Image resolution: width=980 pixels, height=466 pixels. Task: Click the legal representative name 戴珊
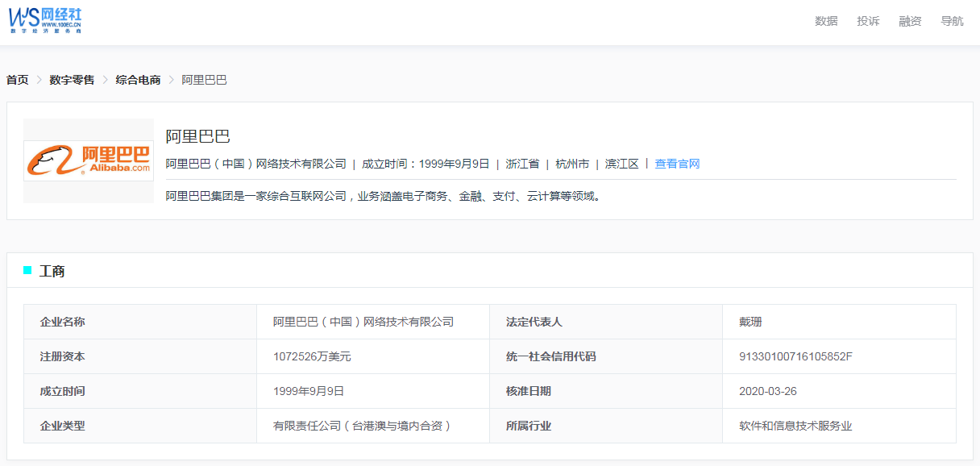pyautogui.click(x=750, y=322)
